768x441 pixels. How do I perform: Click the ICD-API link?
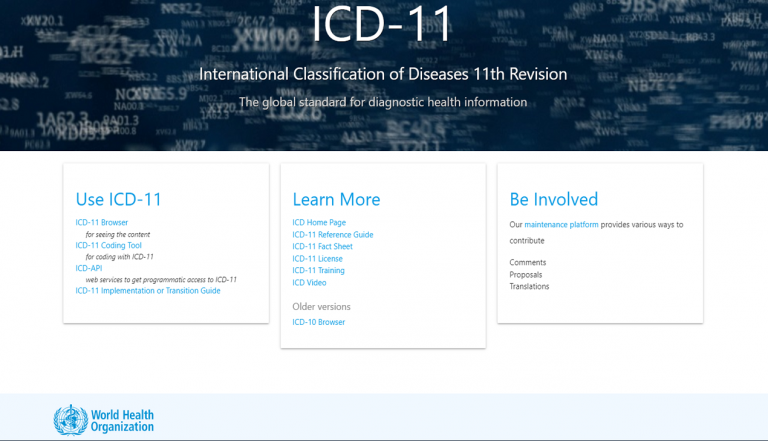click(89, 268)
